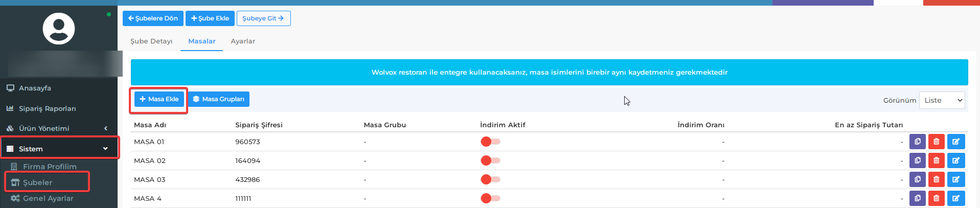The height and width of the screenshot is (208, 980).
Task: Open Firma Profilim in sidebar
Action: coord(50,167)
